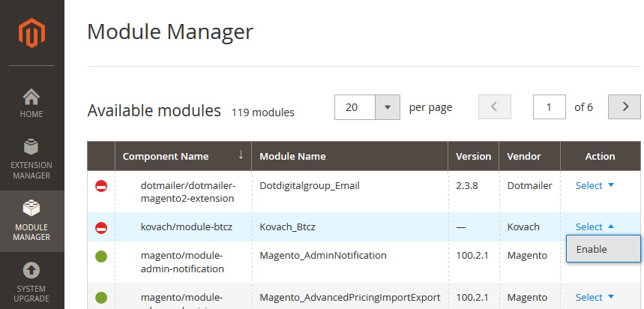The height and width of the screenshot is (309, 644).
Task: Click dotmailer/dotmailer-magento2-extension component name
Action: 188,192
